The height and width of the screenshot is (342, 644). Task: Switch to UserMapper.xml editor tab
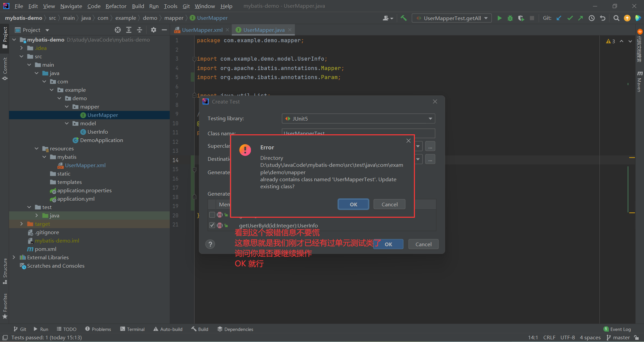pyautogui.click(x=202, y=30)
